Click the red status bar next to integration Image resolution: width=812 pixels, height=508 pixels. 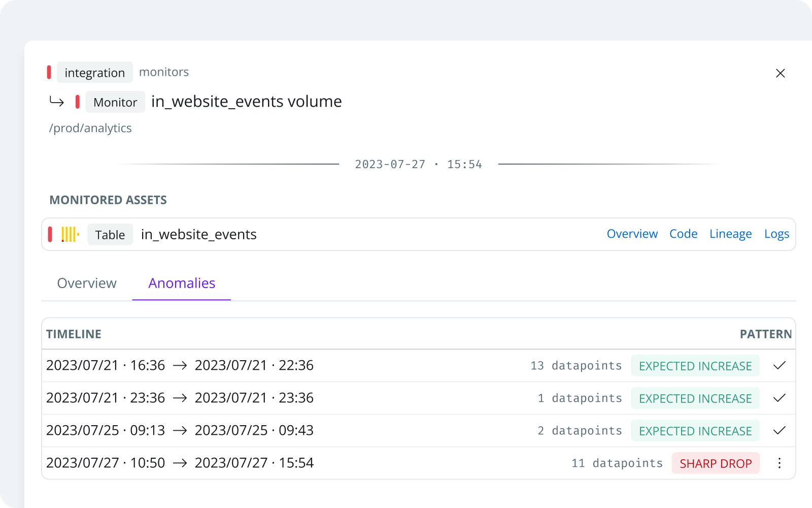point(49,72)
